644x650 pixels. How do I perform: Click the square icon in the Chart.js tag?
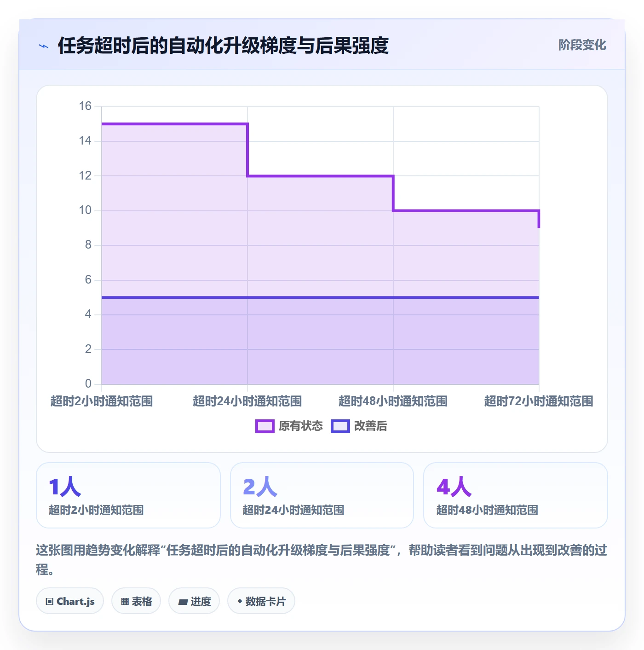[50, 602]
